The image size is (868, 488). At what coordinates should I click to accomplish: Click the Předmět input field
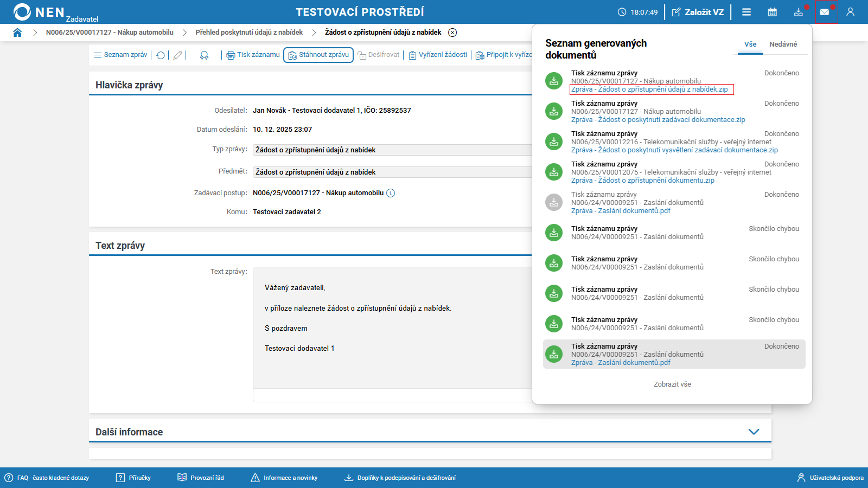(x=392, y=172)
